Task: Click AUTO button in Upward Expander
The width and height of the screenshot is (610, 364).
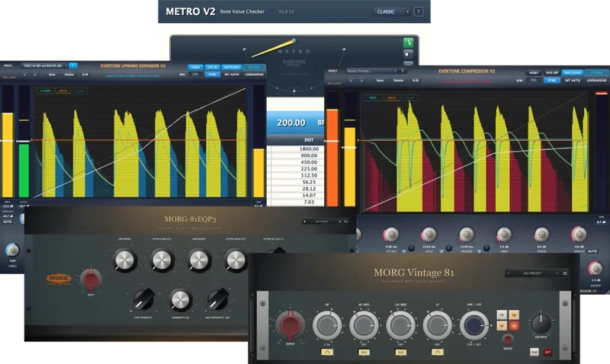Action: click(8, 222)
